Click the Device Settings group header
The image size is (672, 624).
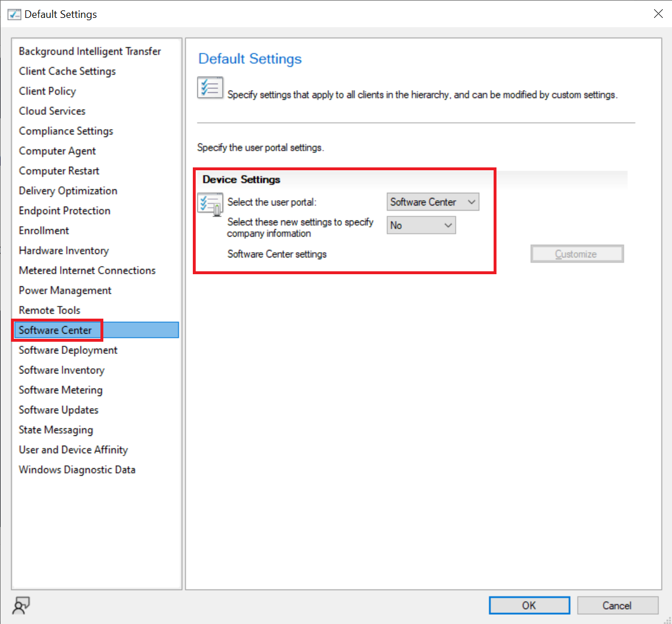(x=241, y=180)
